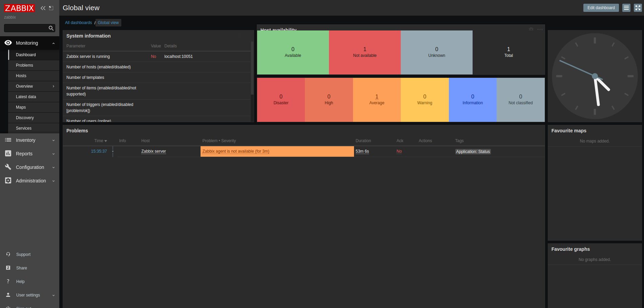Sort problems by Time column
The height and width of the screenshot is (308, 644).
tap(100, 141)
